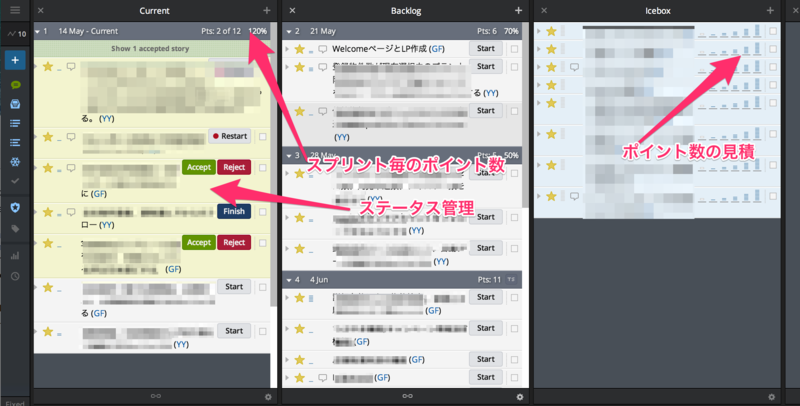The width and height of the screenshot is (800, 406).
Task: Click list icon directly above the snowflake icon
Action: tap(15, 143)
